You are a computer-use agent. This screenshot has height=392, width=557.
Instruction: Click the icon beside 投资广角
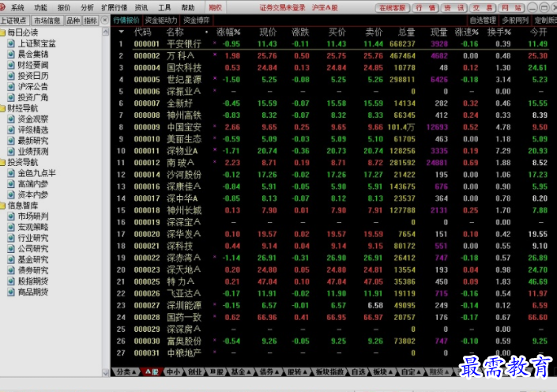click(x=11, y=97)
